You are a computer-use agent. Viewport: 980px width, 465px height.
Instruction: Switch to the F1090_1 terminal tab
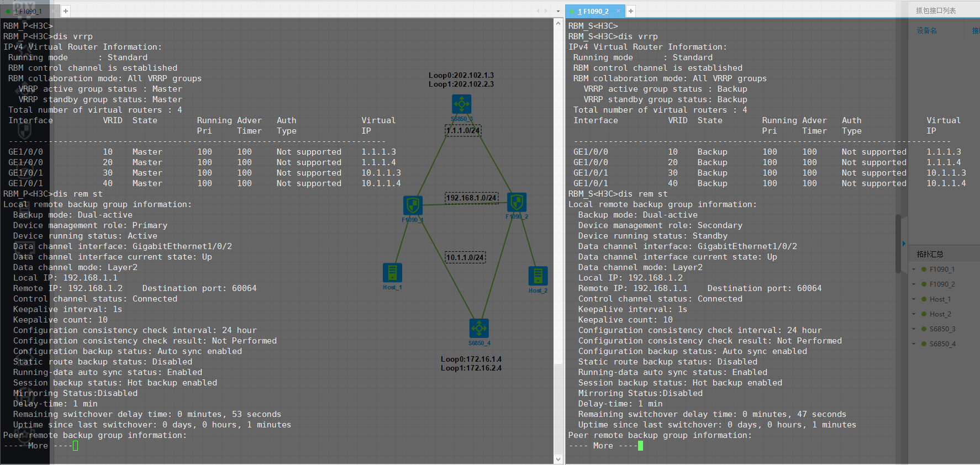[29, 11]
